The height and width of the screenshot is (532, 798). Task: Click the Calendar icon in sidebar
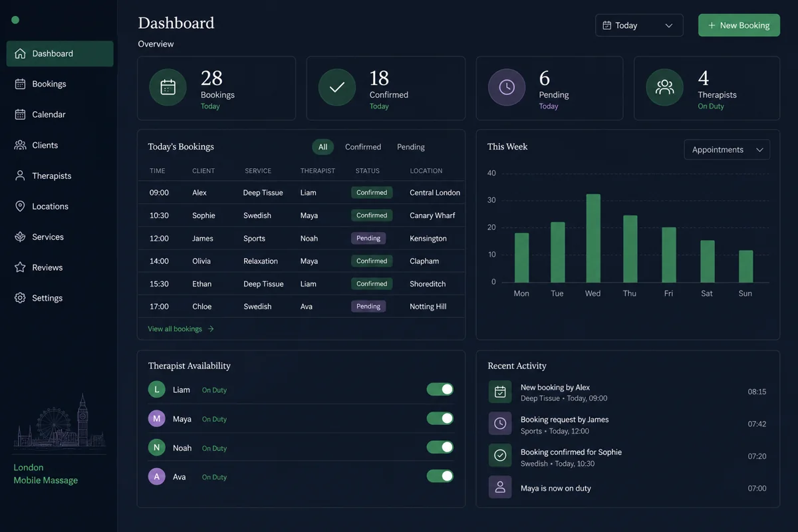pyautogui.click(x=20, y=115)
